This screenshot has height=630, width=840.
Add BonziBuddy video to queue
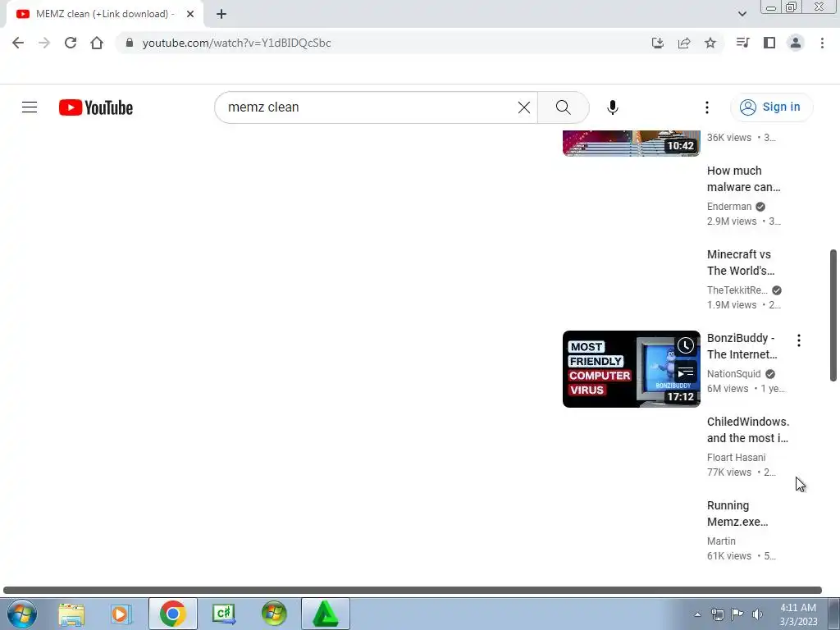(x=686, y=372)
